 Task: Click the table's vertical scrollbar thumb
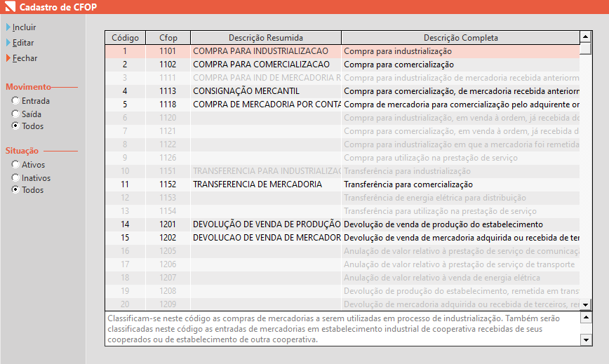(x=585, y=48)
